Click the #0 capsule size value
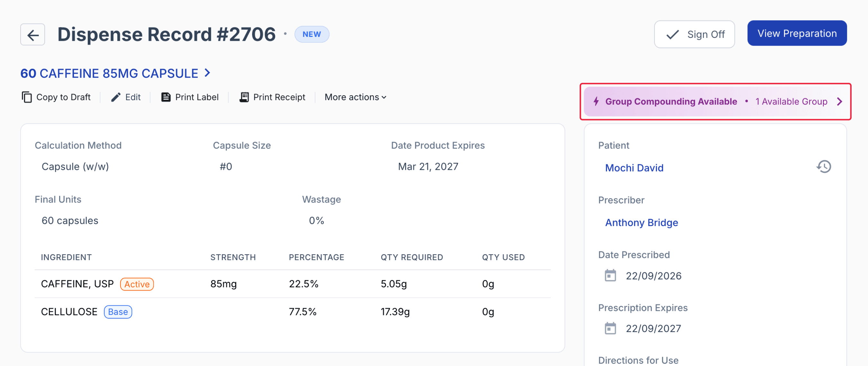Screen dimensions: 868x366 click(226, 167)
